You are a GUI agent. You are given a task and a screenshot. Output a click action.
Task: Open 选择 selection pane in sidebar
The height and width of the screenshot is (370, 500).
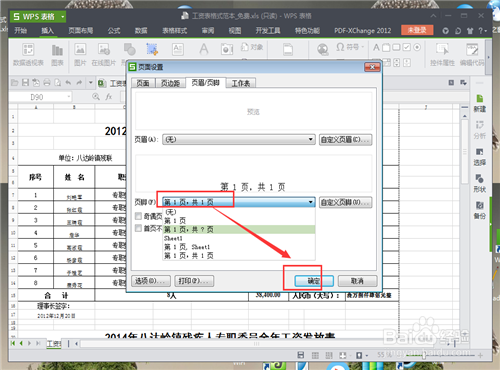tap(479, 157)
